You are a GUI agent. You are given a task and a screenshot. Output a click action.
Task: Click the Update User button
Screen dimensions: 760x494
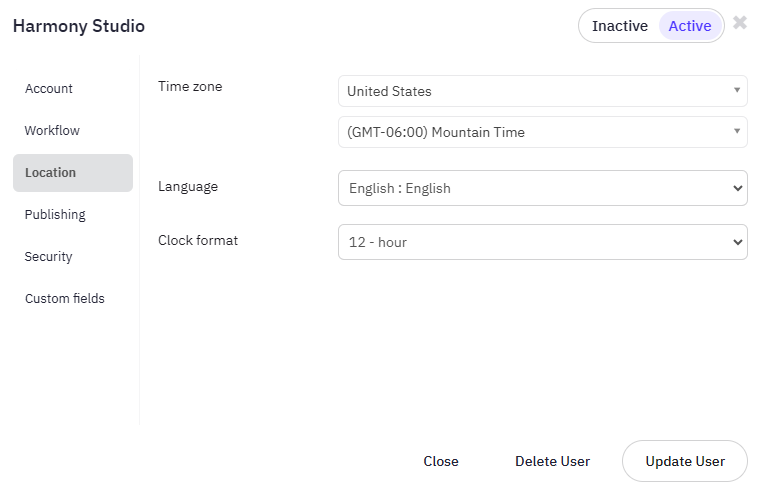click(684, 461)
